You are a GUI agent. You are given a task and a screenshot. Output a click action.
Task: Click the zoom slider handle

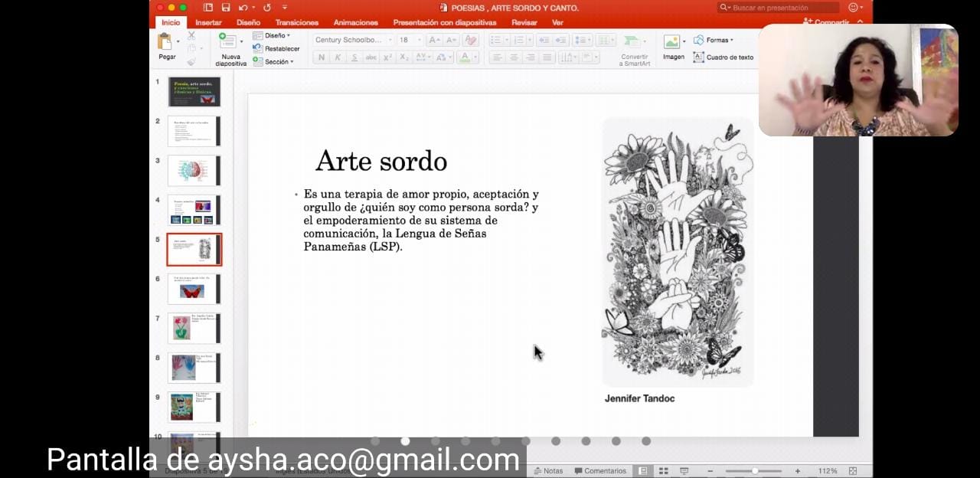tap(755, 471)
